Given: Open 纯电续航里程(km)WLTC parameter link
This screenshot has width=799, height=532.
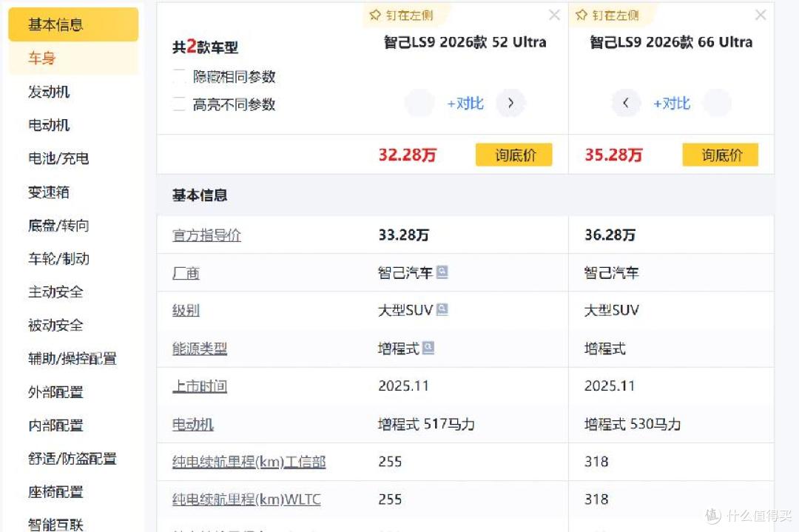Looking at the screenshot, I should pos(246,499).
